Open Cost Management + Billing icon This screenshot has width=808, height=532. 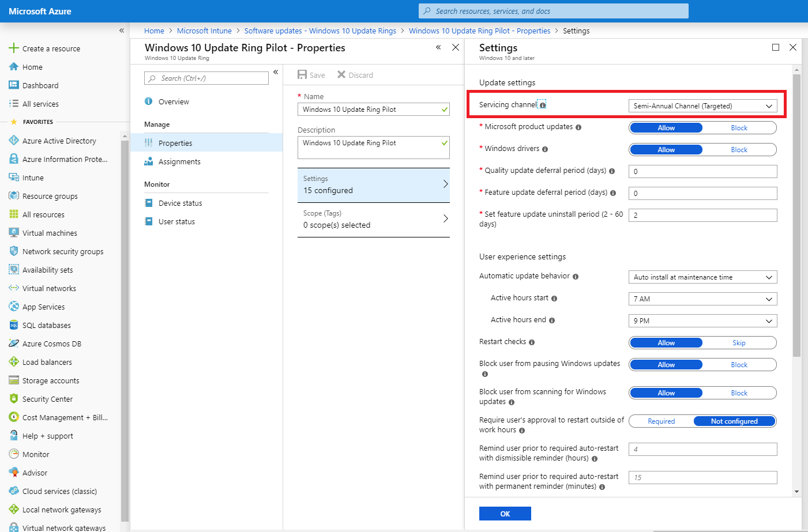coord(14,417)
